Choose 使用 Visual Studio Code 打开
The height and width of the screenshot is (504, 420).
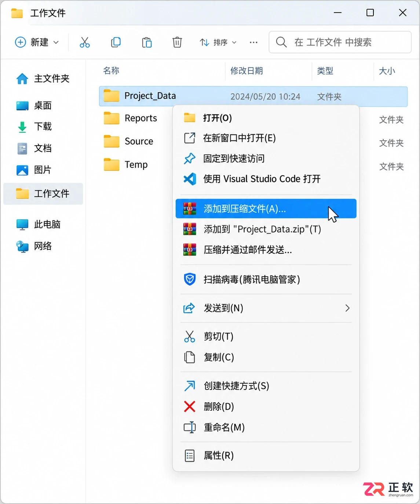[266, 179]
